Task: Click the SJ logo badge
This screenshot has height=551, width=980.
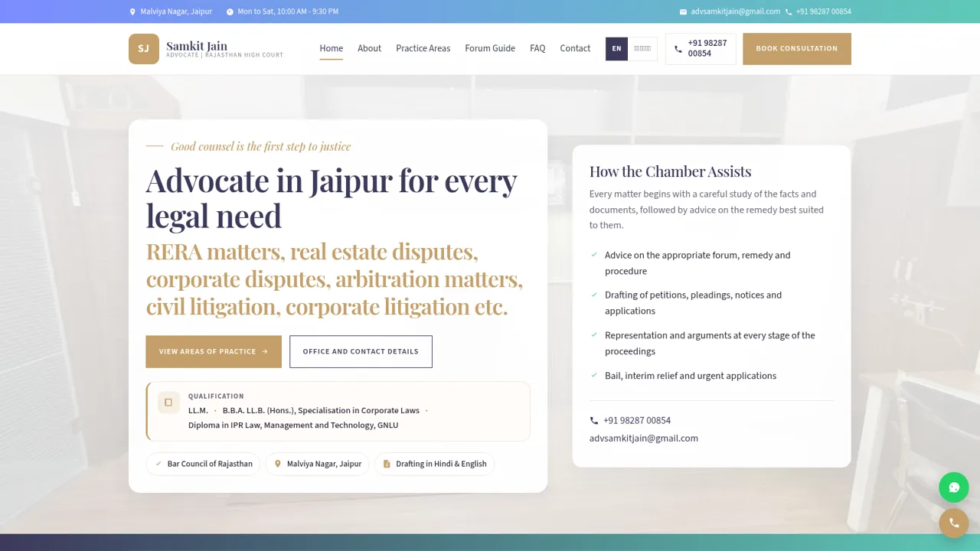Action: 144,49
